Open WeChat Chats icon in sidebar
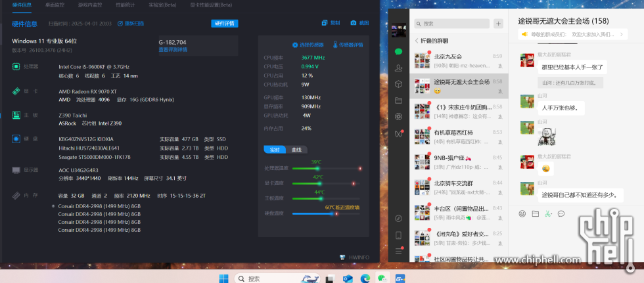Viewport: 644px width, 283px height. [x=398, y=52]
